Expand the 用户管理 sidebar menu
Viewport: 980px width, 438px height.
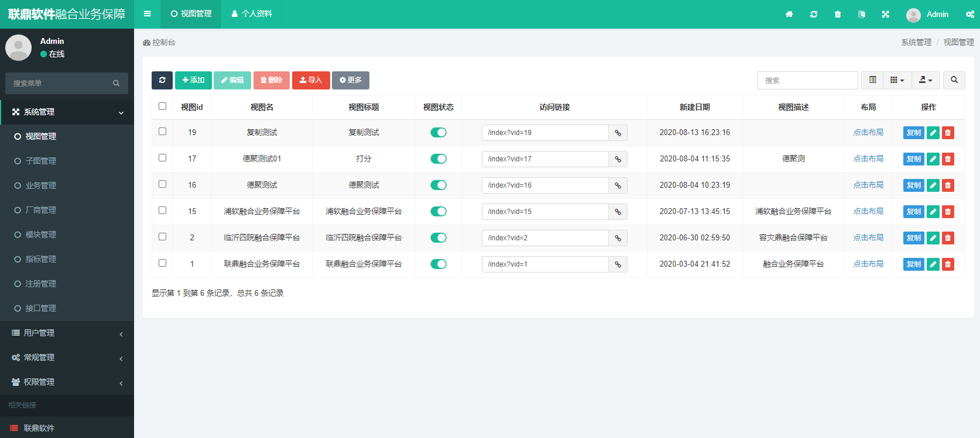[67, 333]
